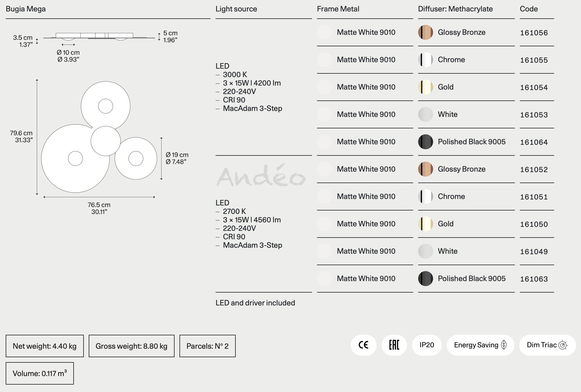Click the CE certification badge
The height and width of the screenshot is (392, 581).
(x=363, y=345)
